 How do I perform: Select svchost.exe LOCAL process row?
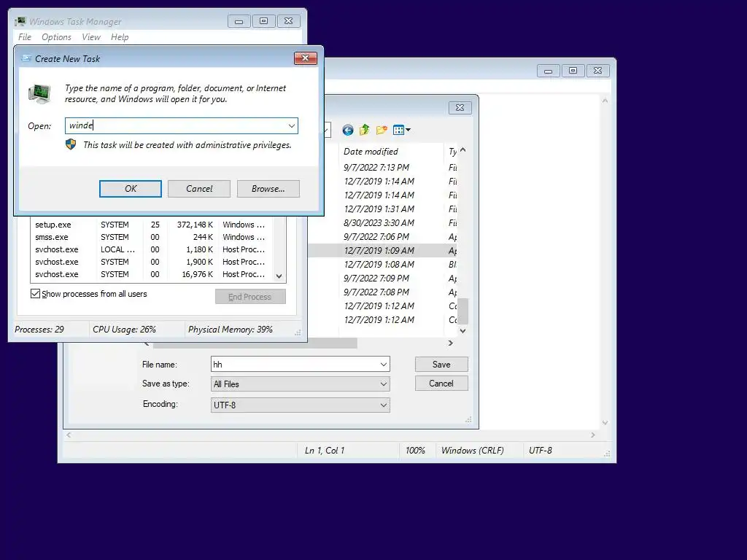point(152,249)
